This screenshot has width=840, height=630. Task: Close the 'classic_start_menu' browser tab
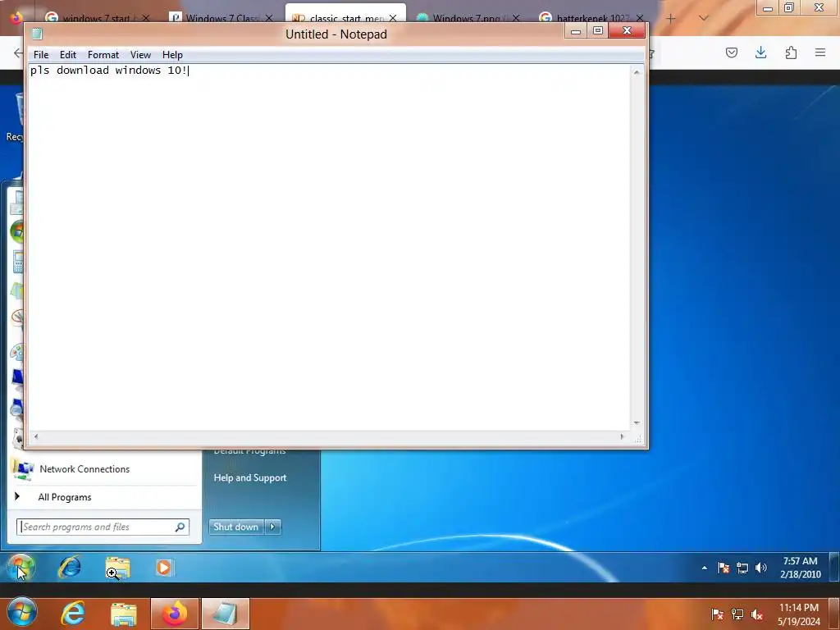click(393, 18)
